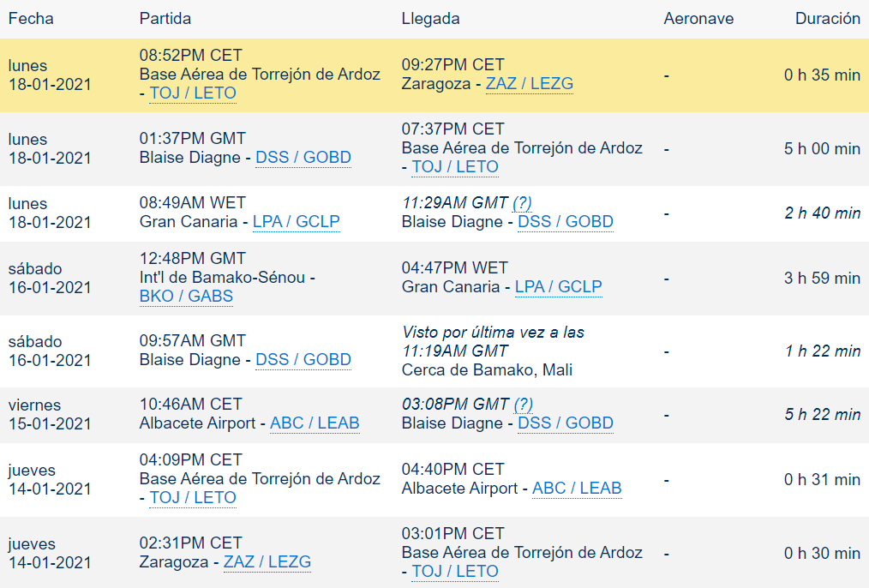This screenshot has height=588, width=869.
Task: Click ZAZ / LEZG in the 02:31PM departure
Action: tap(267, 562)
